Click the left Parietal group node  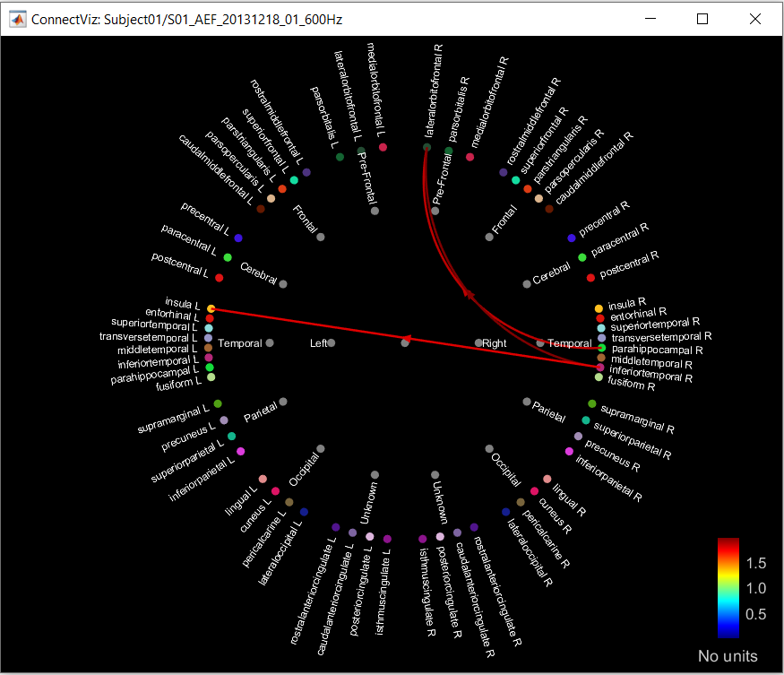[x=283, y=402]
